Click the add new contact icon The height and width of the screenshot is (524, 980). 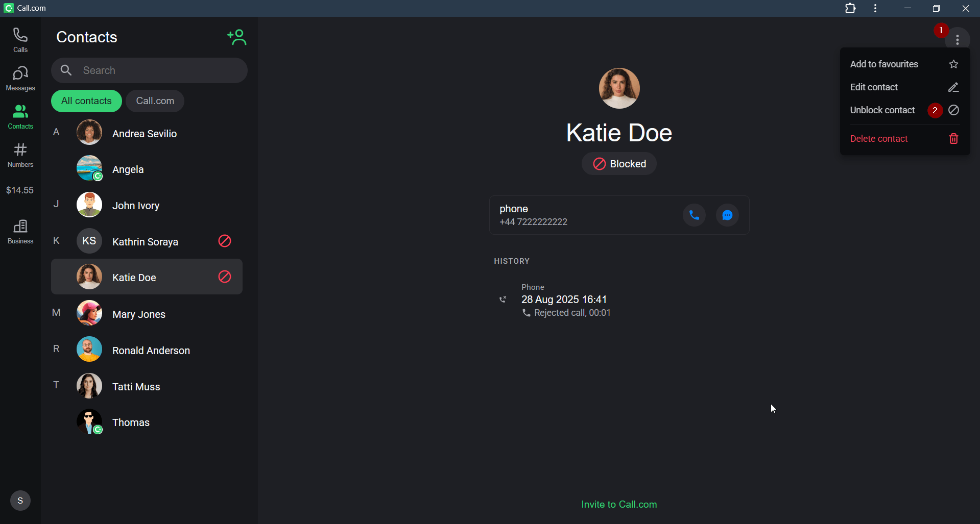click(237, 37)
